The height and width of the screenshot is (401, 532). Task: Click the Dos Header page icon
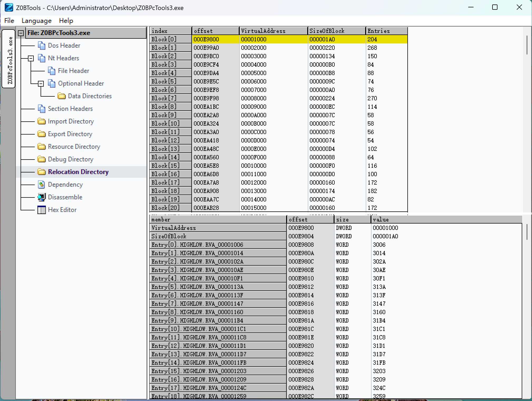tap(41, 45)
